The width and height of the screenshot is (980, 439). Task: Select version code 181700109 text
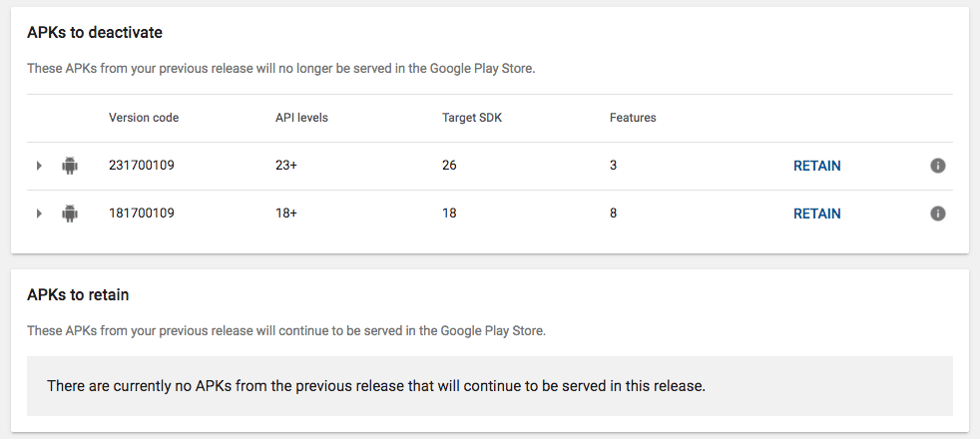tap(142, 214)
